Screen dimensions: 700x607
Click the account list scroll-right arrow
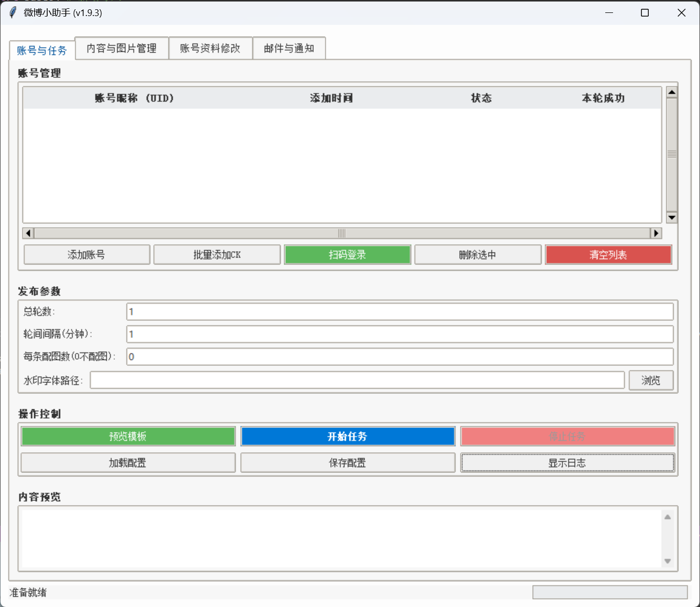(657, 233)
